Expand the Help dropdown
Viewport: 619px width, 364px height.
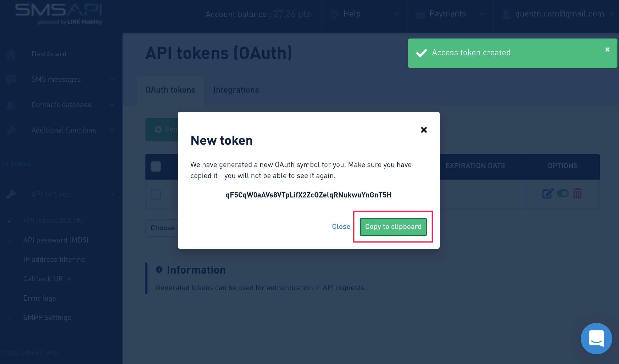click(364, 14)
